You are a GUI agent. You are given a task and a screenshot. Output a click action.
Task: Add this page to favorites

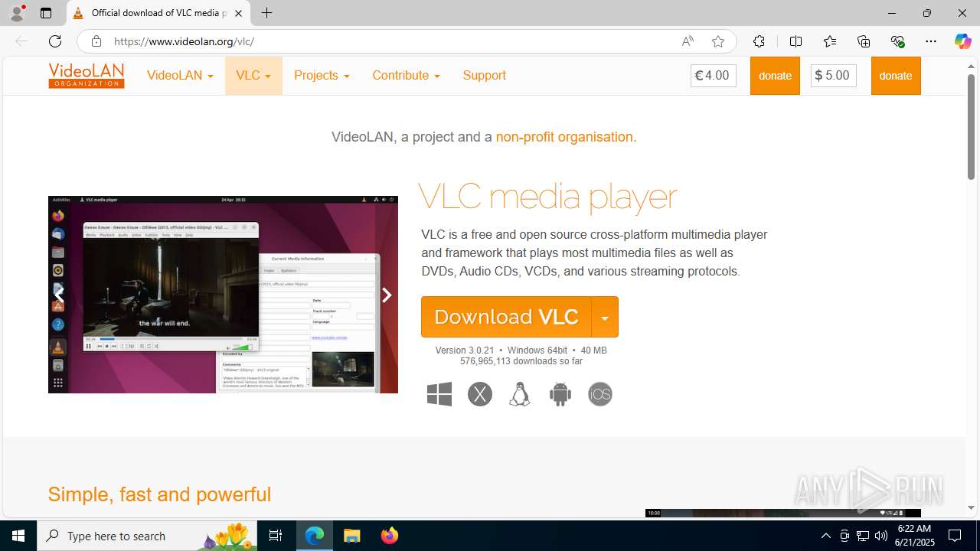(x=718, y=41)
